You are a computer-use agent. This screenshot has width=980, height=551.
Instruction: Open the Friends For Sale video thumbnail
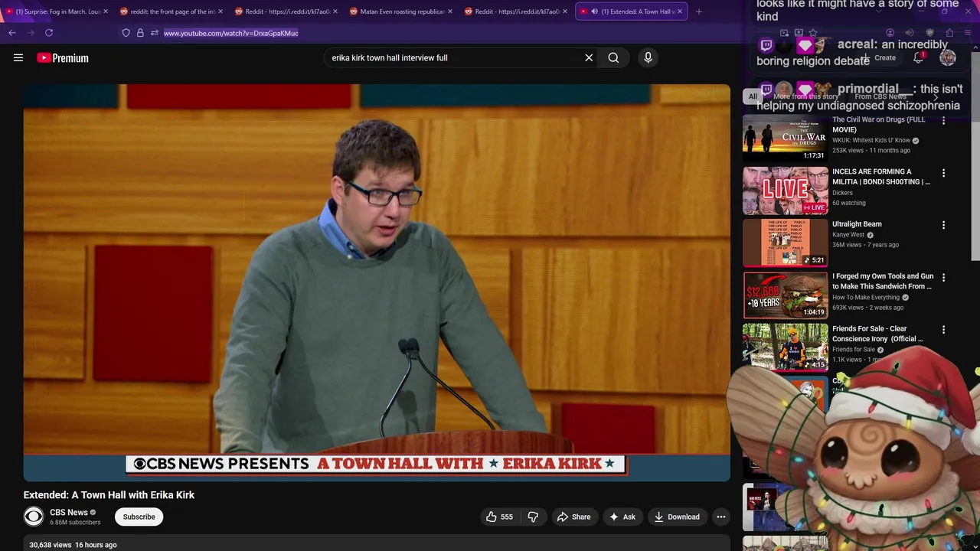(786, 347)
